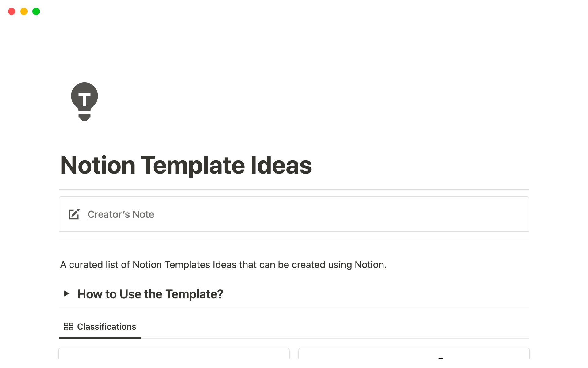Click the divider line below the page title

pos(294,189)
